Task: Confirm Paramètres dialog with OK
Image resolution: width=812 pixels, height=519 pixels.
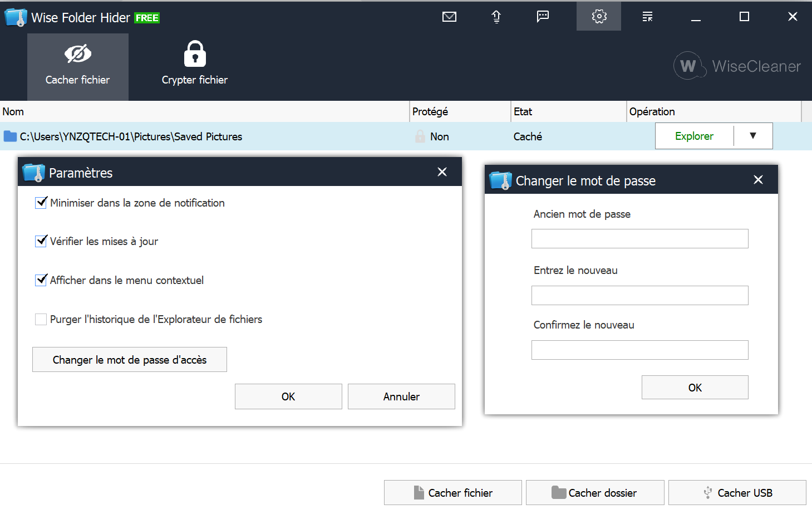Action: (288, 396)
